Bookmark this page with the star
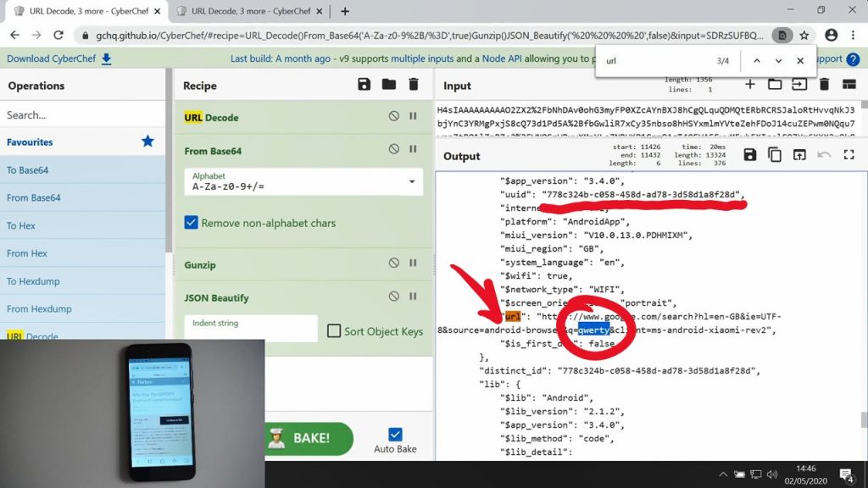 [804, 35]
